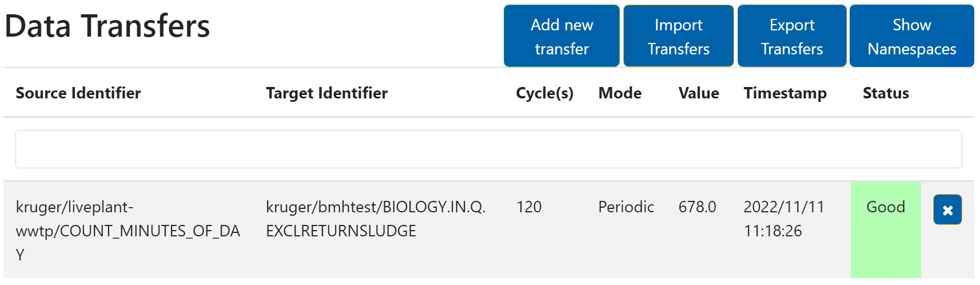The width and height of the screenshot is (980, 285).
Task: Click the Mode column header
Action: [620, 93]
